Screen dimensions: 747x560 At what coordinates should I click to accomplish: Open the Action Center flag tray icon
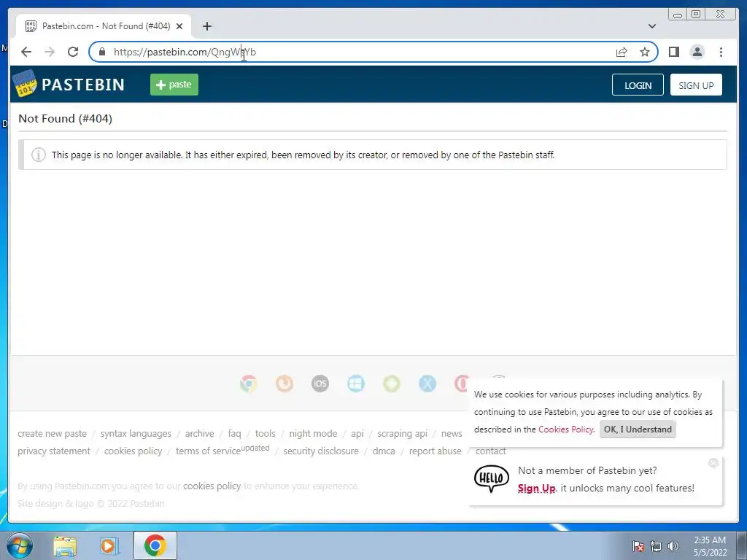[638, 545]
